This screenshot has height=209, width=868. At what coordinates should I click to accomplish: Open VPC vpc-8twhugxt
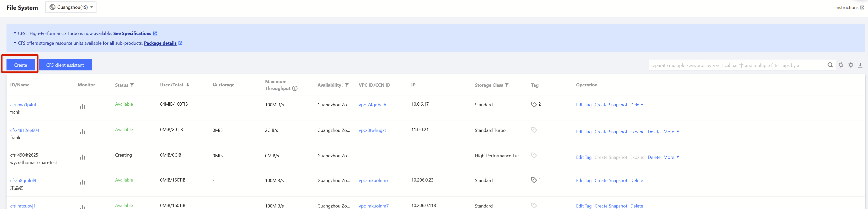[x=372, y=130]
